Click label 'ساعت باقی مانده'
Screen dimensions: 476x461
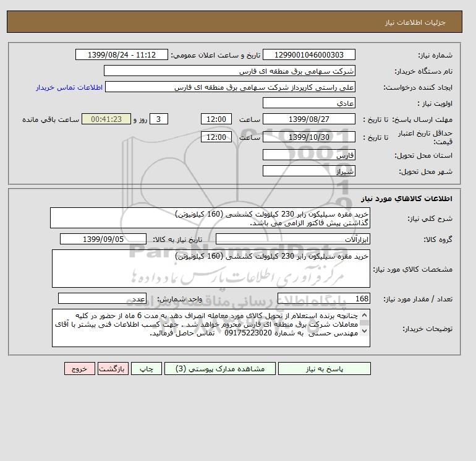click(x=51, y=119)
